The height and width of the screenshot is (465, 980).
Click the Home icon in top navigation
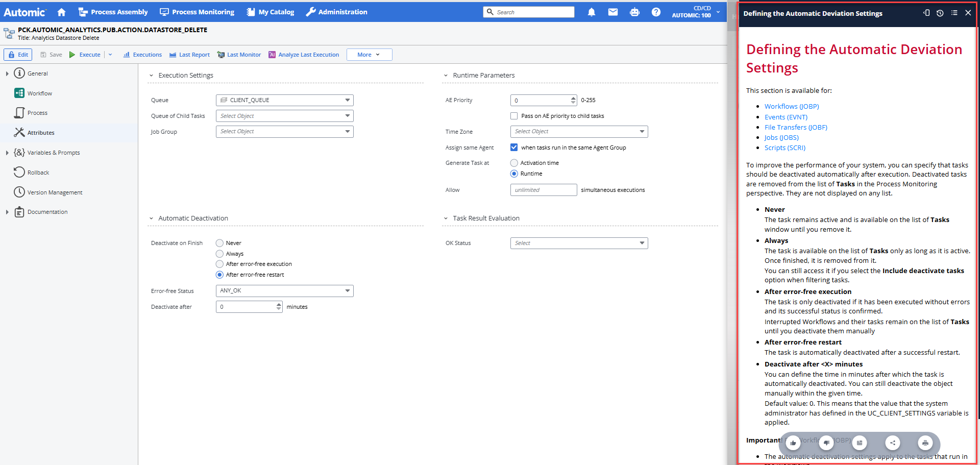click(61, 12)
